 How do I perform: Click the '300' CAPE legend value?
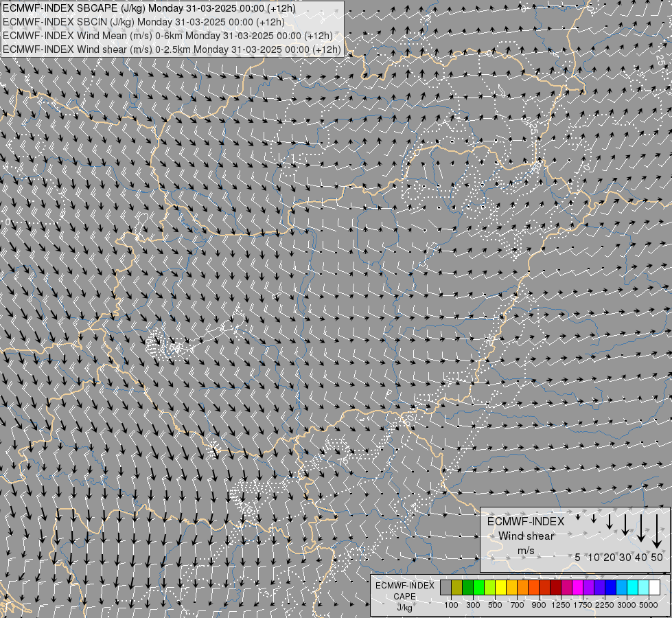point(473,605)
